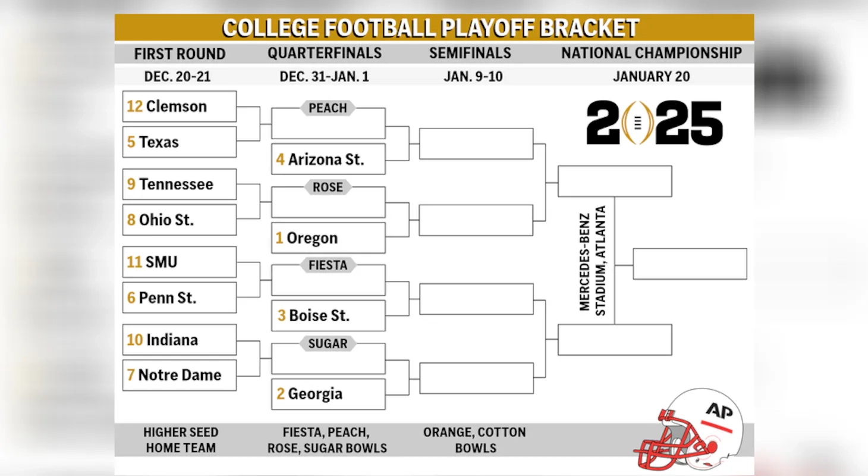Select the 2 Georgia quarterfinal box
Image resolution: width=868 pixels, height=476 pixels.
click(x=328, y=394)
